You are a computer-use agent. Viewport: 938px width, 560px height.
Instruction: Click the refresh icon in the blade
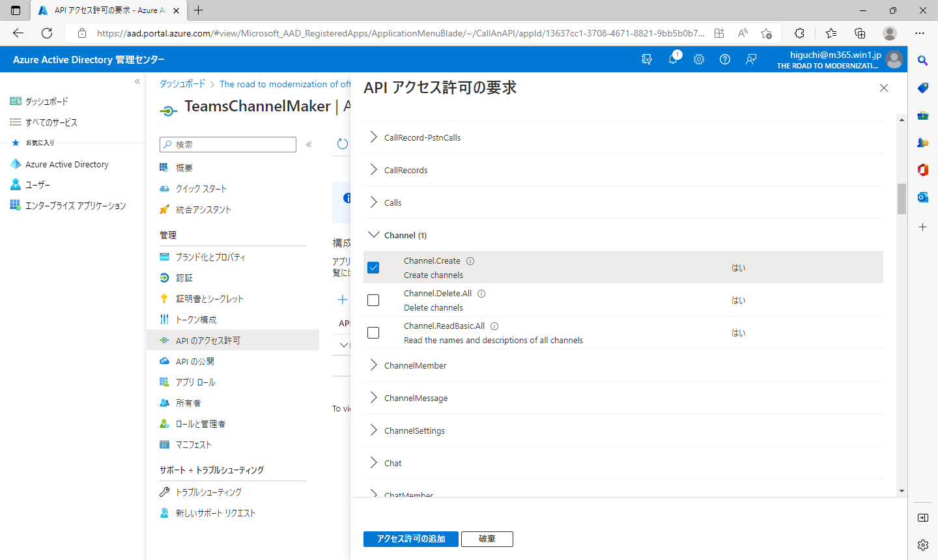[343, 144]
